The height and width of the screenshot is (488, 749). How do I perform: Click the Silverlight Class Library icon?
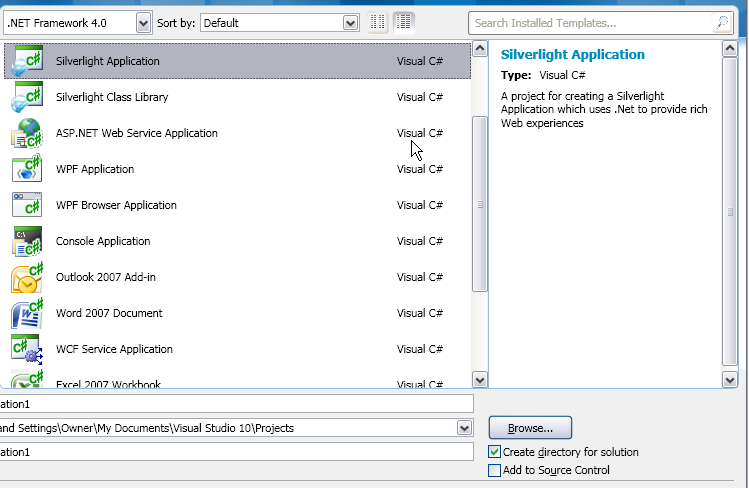(x=27, y=97)
